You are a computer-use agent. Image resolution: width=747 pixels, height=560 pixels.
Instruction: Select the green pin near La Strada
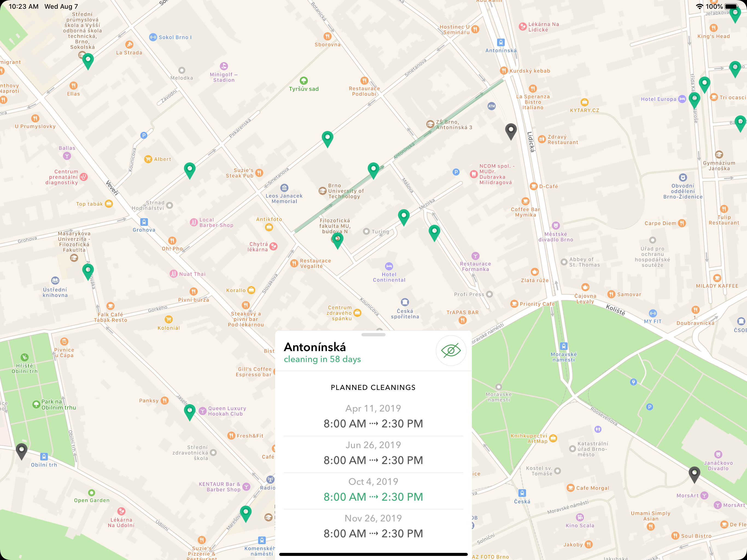(x=88, y=62)
